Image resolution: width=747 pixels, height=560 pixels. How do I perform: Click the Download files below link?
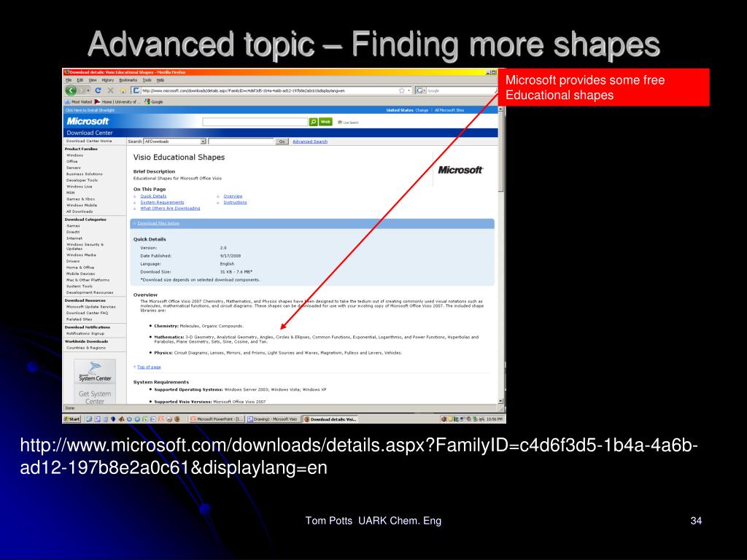pos(158,223)
